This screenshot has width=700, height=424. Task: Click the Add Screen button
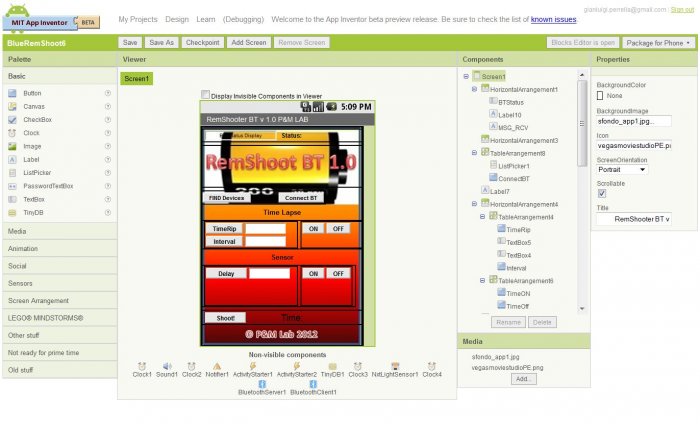(249, 42)
